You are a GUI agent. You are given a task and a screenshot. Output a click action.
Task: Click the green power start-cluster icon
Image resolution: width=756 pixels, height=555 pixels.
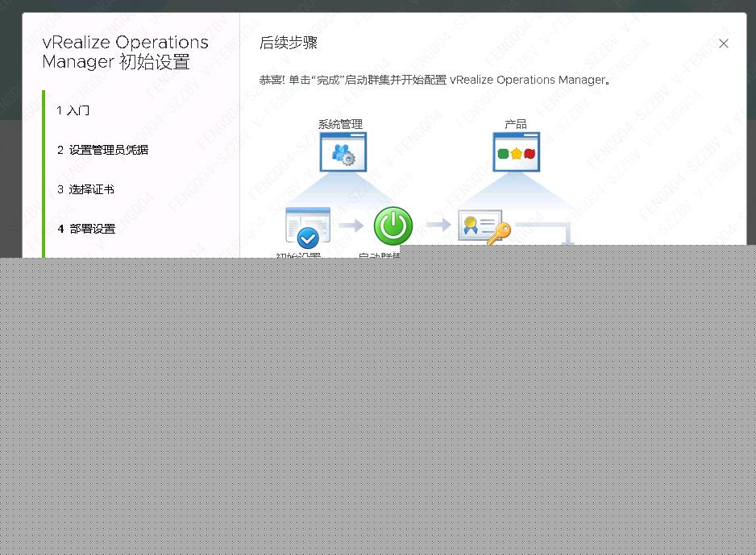coord(393,226)
